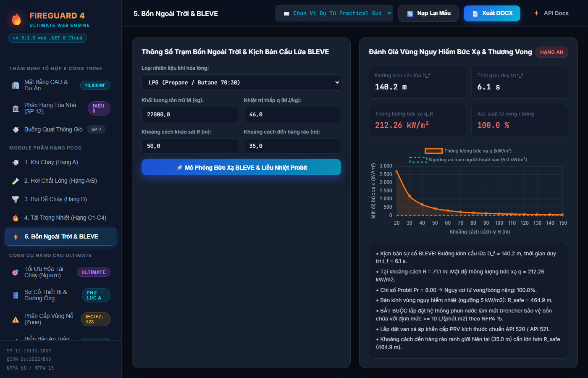The image size is (588, 378).
Task: Click the Nhiệt trị thấp q input field
Action: coord(292,114)
